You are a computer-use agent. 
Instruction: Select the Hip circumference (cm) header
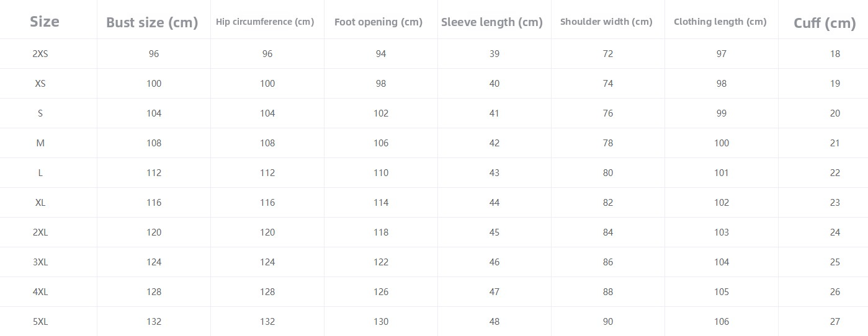click(265, 22)
